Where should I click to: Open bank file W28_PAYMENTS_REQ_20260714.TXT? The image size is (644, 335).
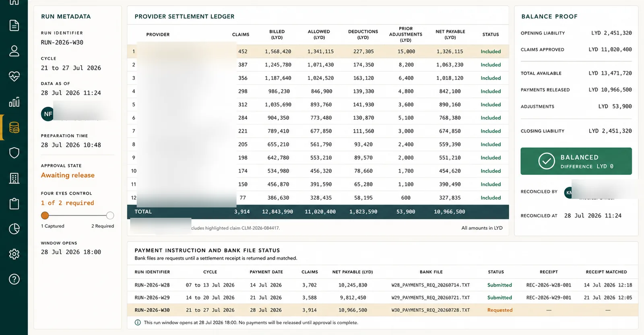pos(431,285)
